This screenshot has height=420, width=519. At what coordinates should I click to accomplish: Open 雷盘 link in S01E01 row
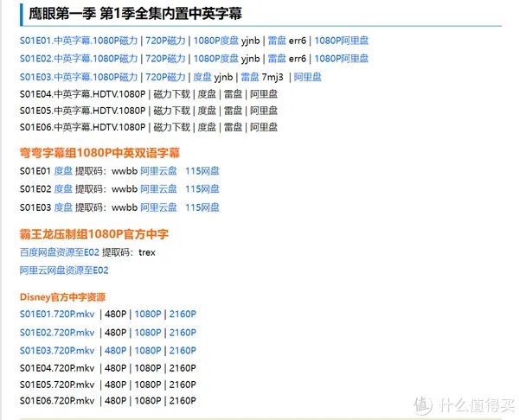click(277, 41)
